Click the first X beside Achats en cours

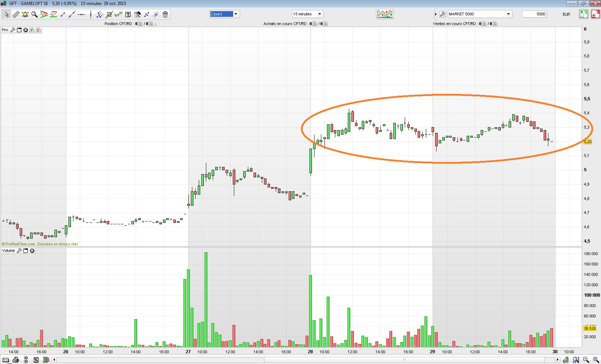(314, 24)
